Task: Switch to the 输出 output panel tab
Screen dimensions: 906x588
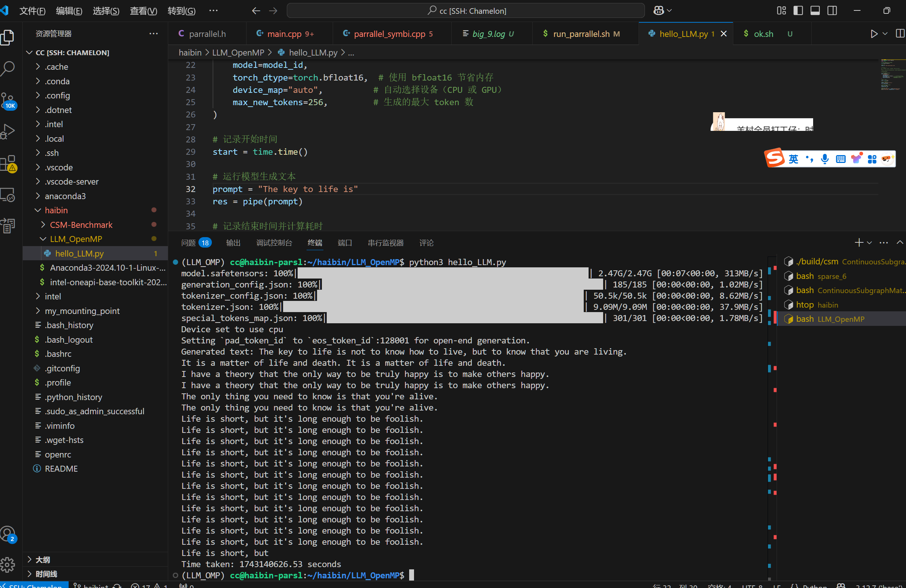Action: pos(233,243)
